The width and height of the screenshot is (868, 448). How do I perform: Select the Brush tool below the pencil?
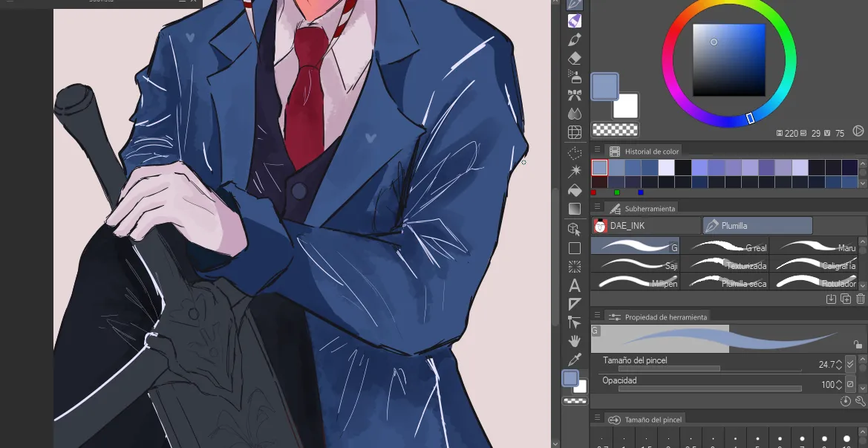tap(575, 40)
